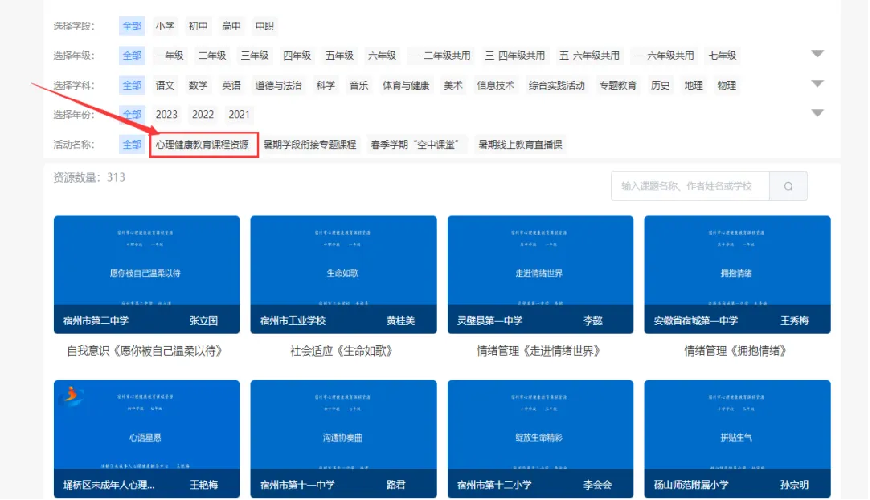870x500 pixels.
Task: Pick year 2021 filter
Action: click(x=239, y=114)
